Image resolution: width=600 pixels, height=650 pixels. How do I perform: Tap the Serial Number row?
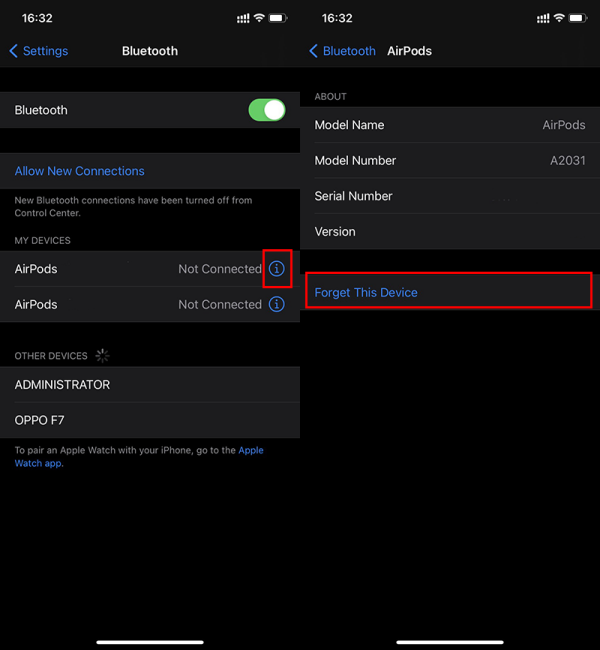point(450,196)
